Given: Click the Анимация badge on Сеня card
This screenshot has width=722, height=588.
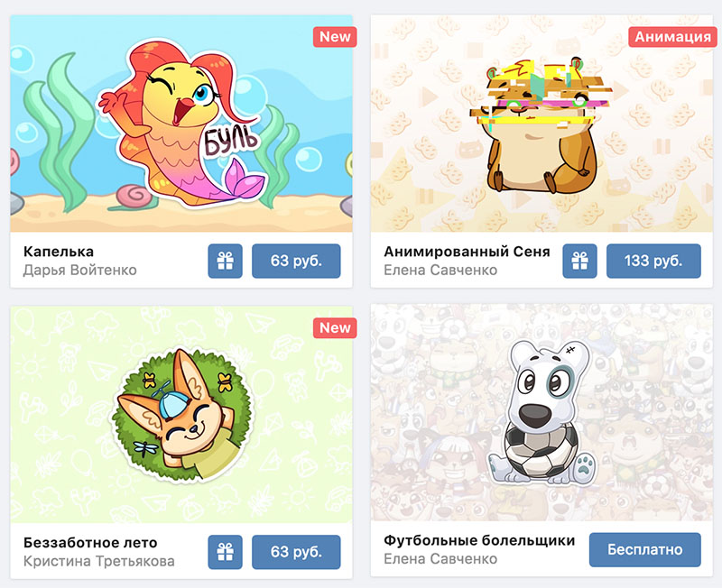Looking at the screenshot, I should [x=672, y=37].
